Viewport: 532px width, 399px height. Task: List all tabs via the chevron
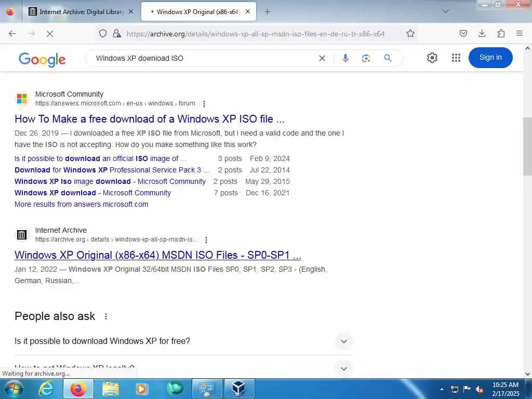click(x=446, y=11)
